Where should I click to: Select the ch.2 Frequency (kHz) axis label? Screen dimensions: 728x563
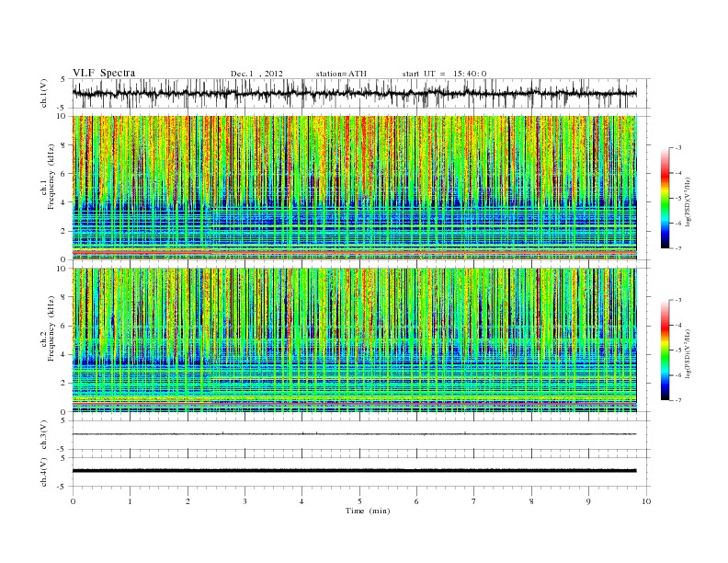48,329
